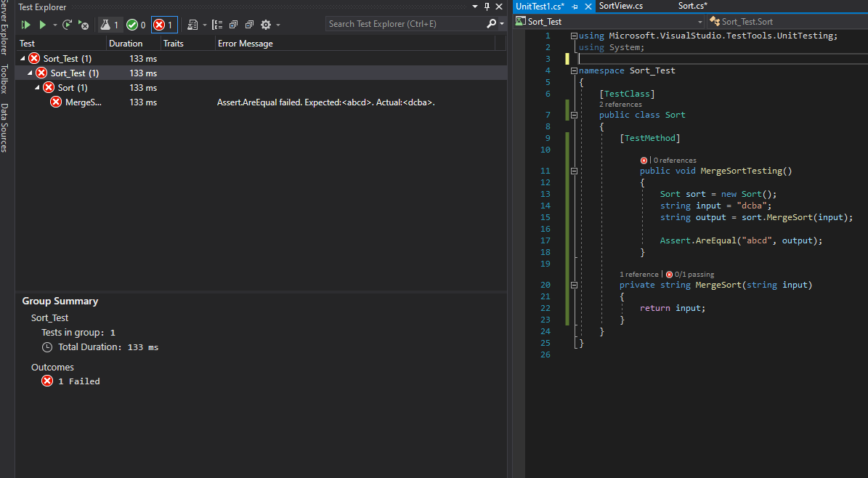This screenshot has width=868, height=478.
Task: Open the Toolbox side tab
Action: click(x=4, y=78)
